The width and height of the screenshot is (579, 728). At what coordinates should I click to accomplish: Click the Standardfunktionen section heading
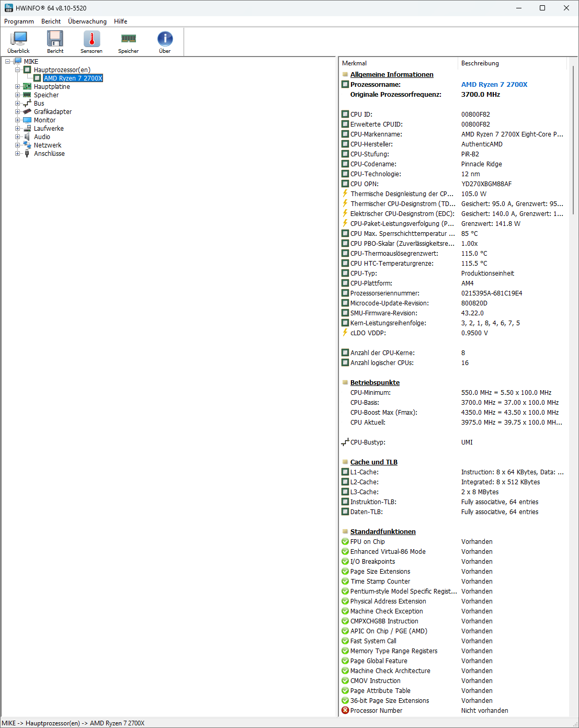(383, 532)
